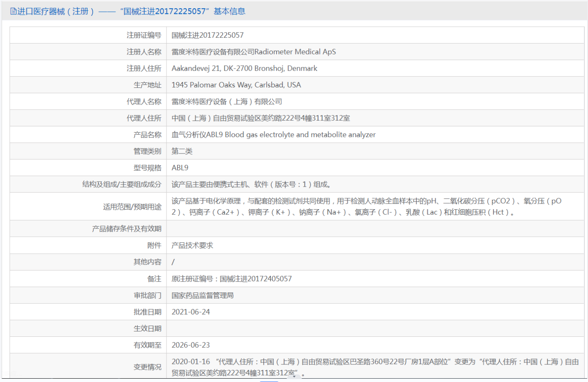Click the expiry date 2026-06-23

tap(190, 345)
